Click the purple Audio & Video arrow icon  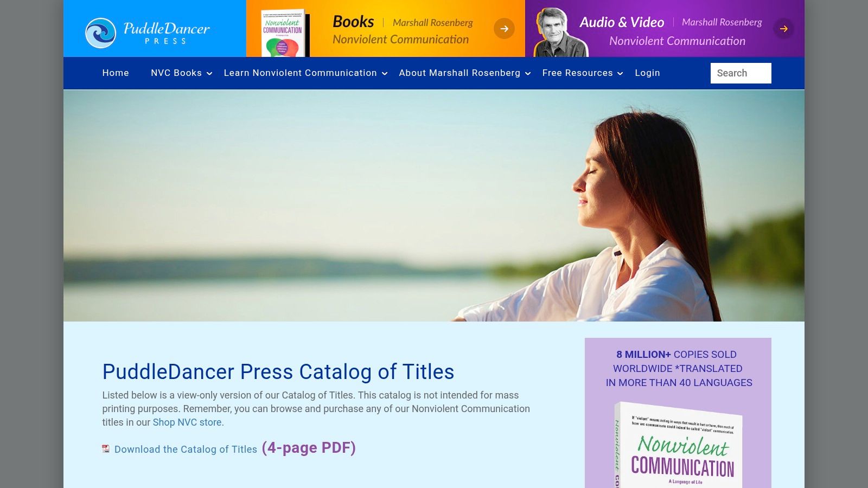pos(783,29)
